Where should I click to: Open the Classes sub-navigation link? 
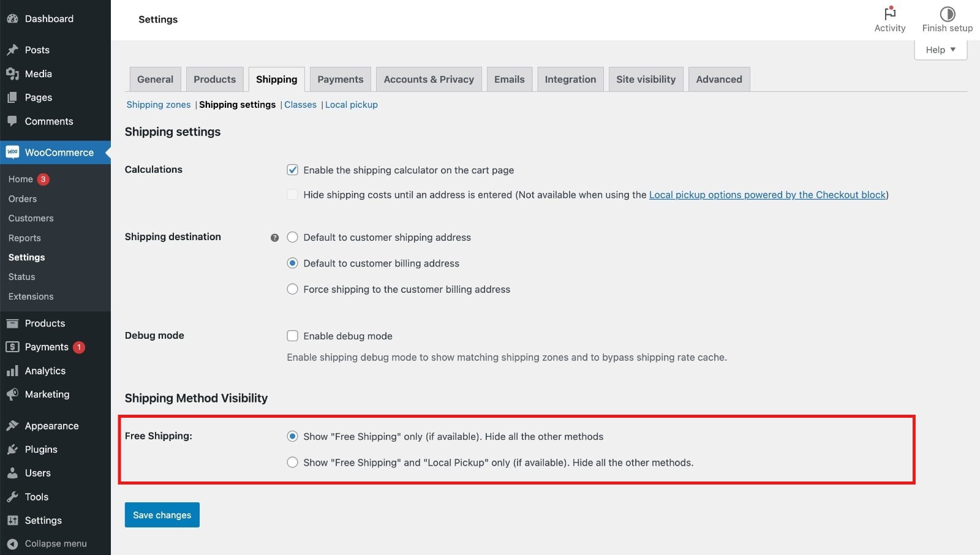(x=300, y=105)
